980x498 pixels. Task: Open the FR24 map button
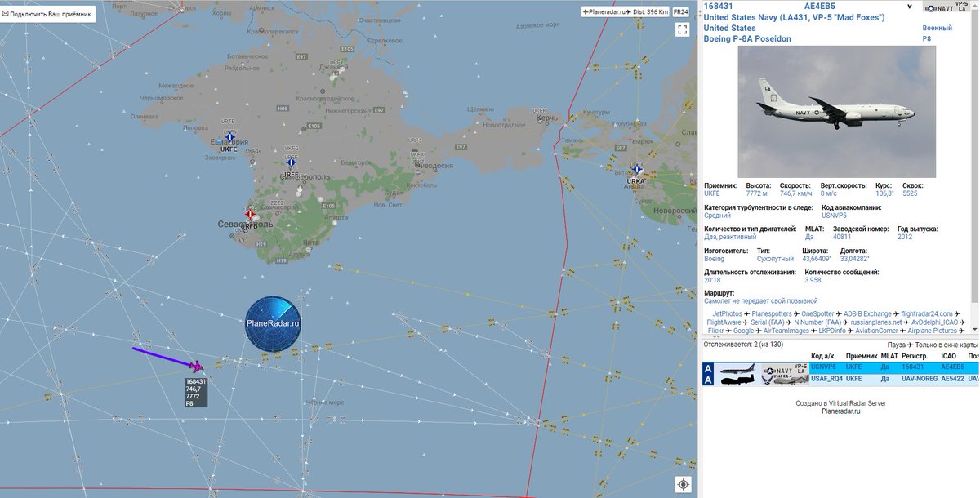pyautogui.click(x=680, y=11)
